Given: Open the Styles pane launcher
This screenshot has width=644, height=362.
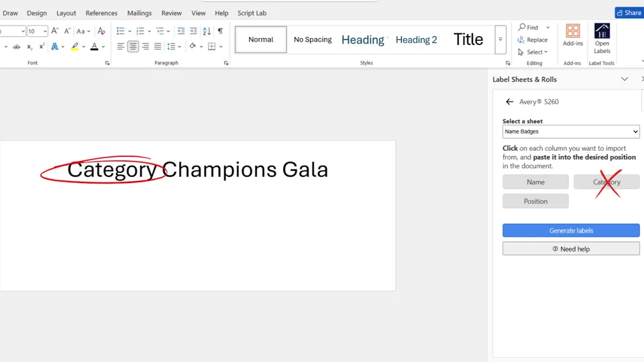Looking at the screenshot, I should [508, 63].
